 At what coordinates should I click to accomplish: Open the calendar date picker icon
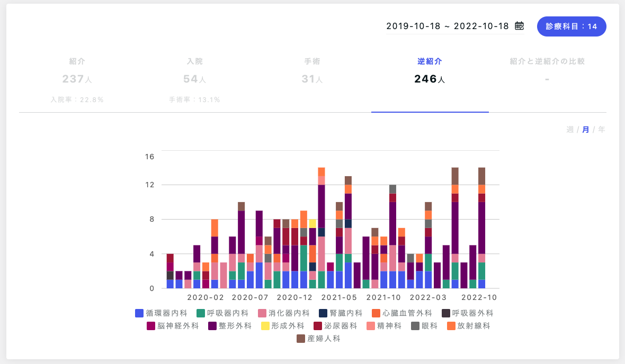pyautogui.click(x=519, y=26)
